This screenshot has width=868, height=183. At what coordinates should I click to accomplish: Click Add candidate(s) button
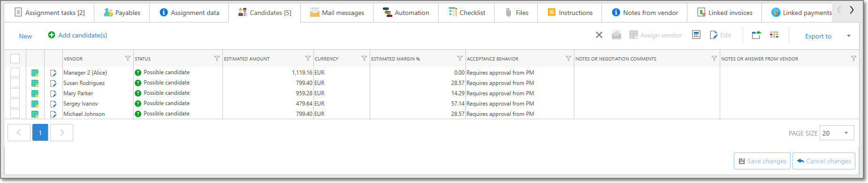pos(77,35)
